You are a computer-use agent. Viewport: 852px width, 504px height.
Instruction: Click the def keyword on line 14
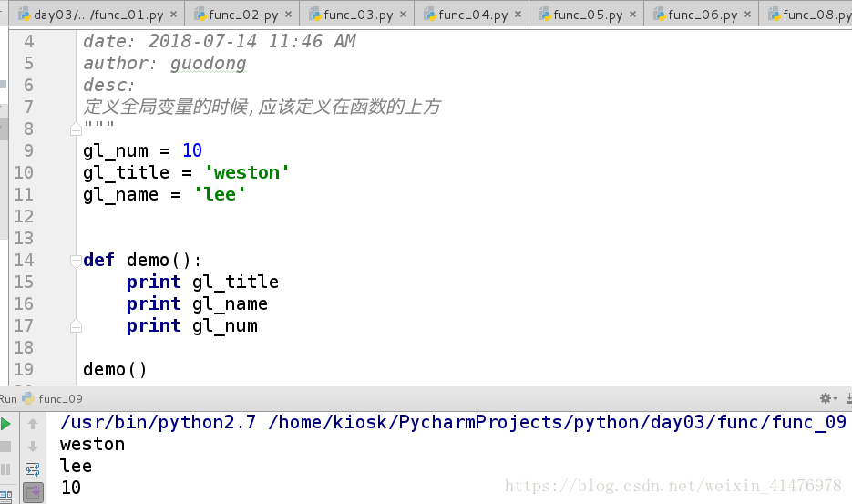point(99,260)
